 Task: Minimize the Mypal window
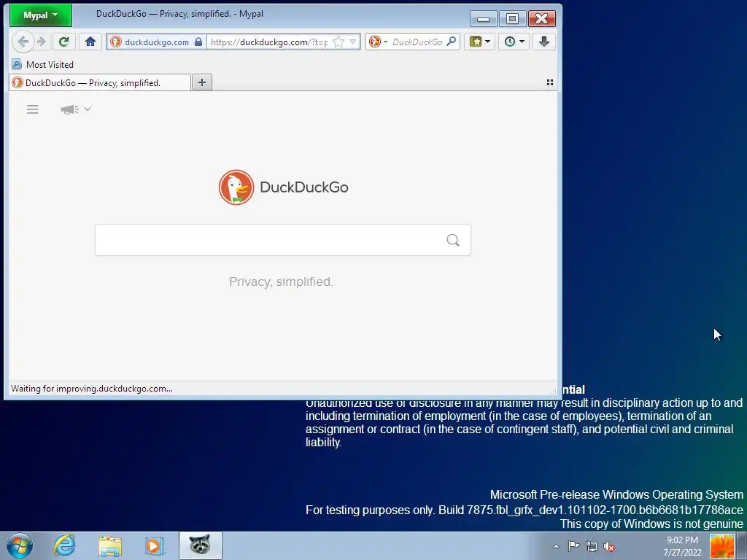(484, 18)
